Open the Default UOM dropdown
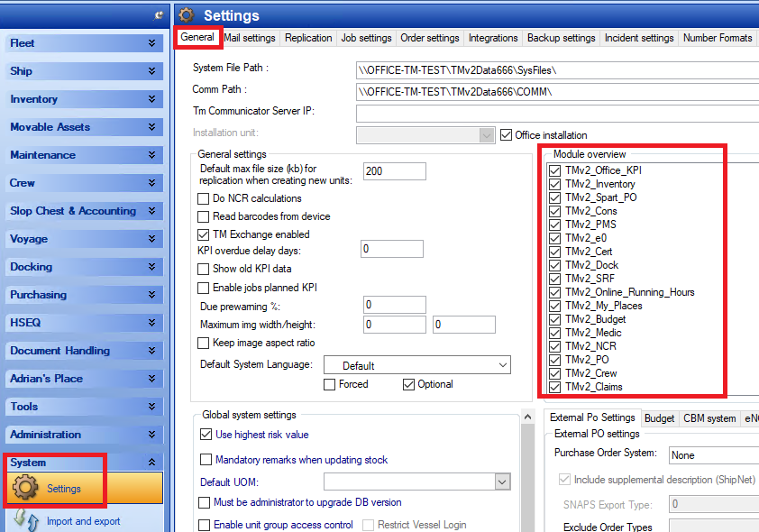 pos(502,482)
